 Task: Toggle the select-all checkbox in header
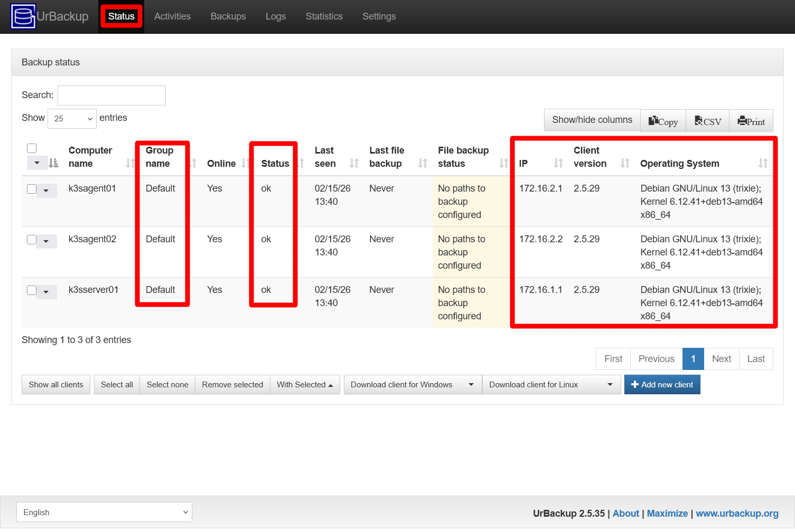click(32, 148)
